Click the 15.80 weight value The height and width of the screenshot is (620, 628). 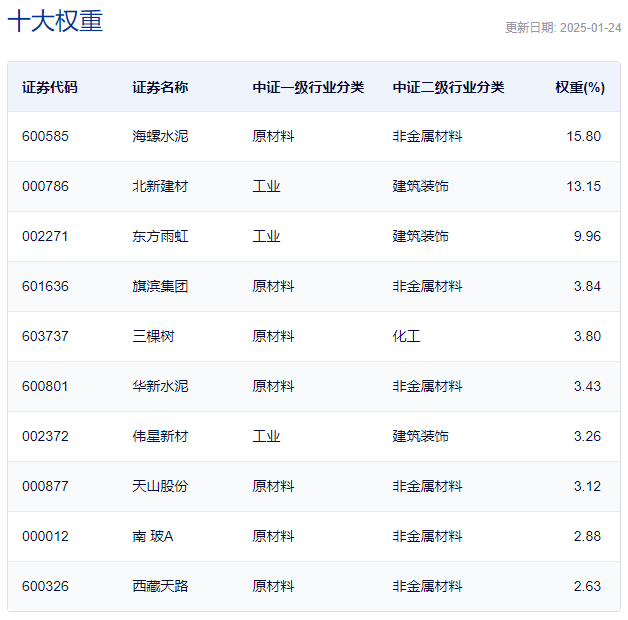[583, 136]
